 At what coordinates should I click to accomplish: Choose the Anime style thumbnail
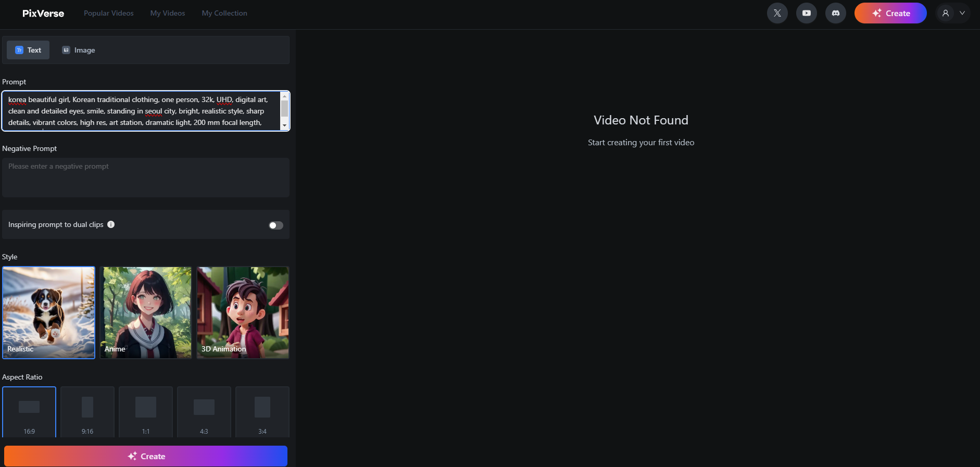(x=146, y=312)
